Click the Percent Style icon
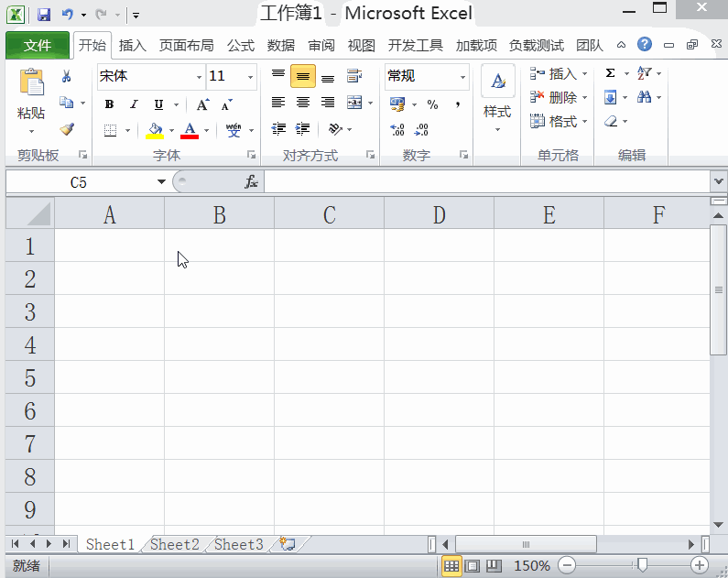 [x=433, y=104]
